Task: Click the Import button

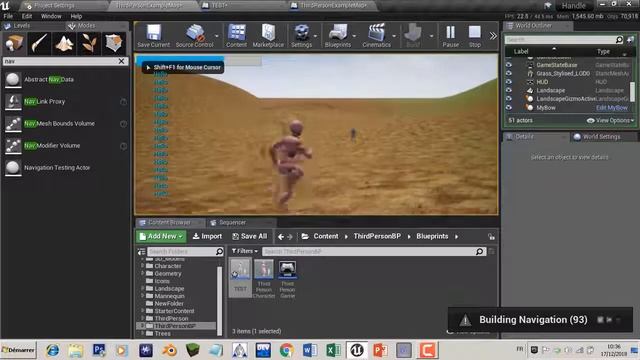Action: click(207, 236)
